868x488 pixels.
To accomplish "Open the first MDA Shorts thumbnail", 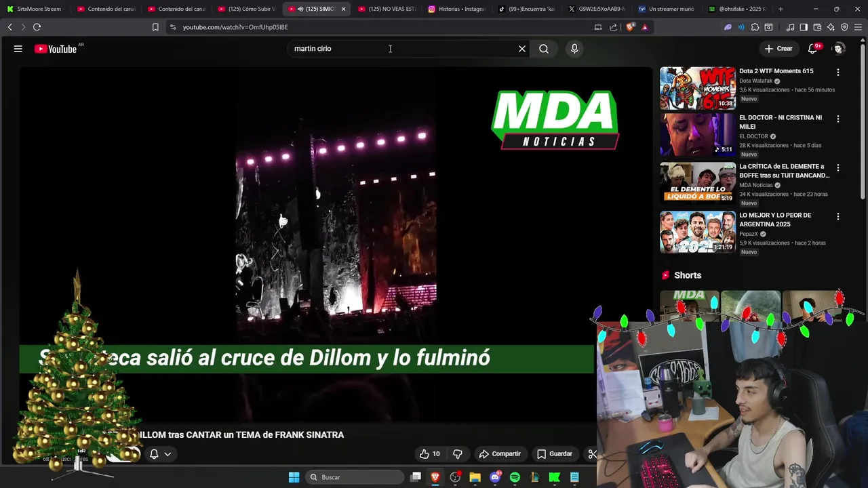I will pos(689,305).
